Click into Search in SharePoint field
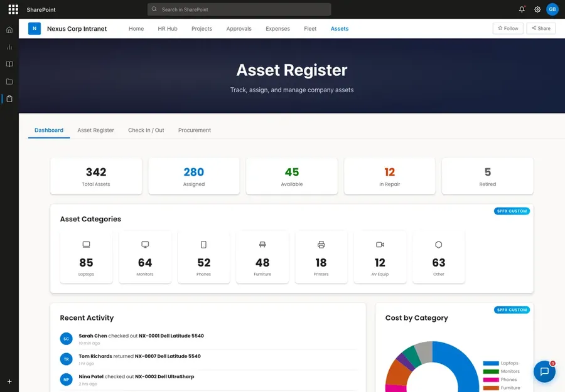The image size is (565, 392). (x=239, y=9)
